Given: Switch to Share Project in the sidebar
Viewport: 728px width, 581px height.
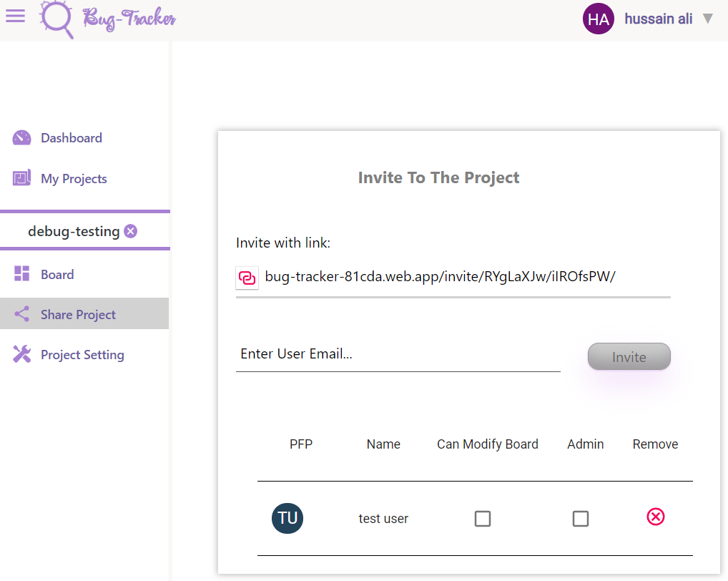Looking at the screenshot, I should [77, 314].
